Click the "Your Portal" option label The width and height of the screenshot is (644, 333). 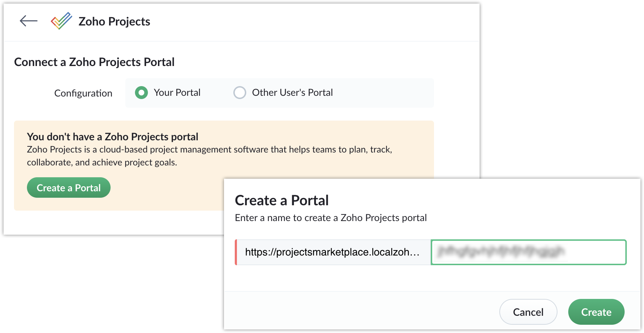[x=177, y=93]
